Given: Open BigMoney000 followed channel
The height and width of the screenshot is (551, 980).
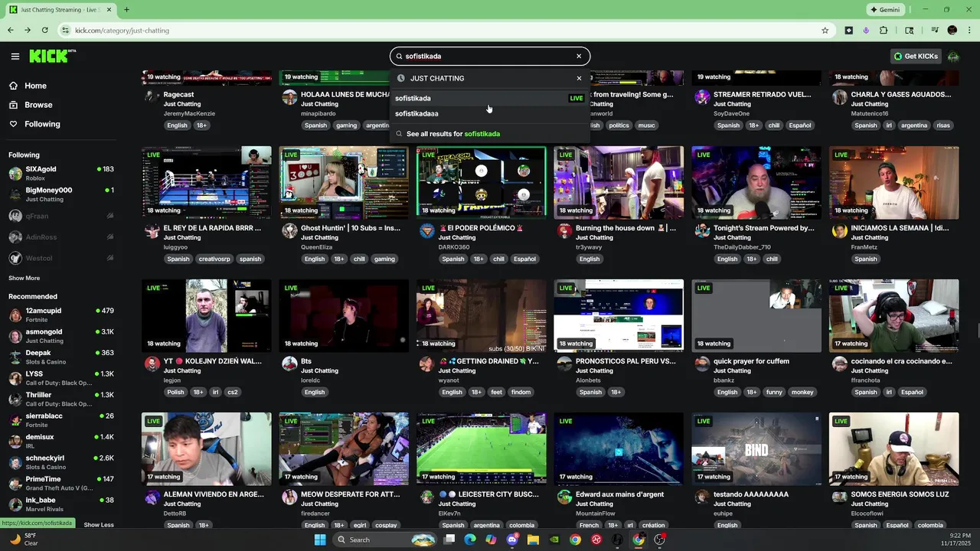Looking at the screenshot, I should [x=61, y=194].
